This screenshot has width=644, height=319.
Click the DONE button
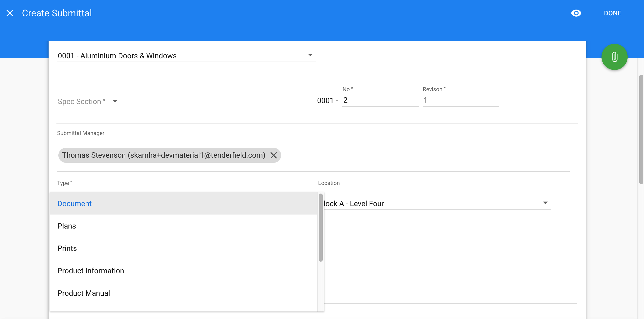612,13
